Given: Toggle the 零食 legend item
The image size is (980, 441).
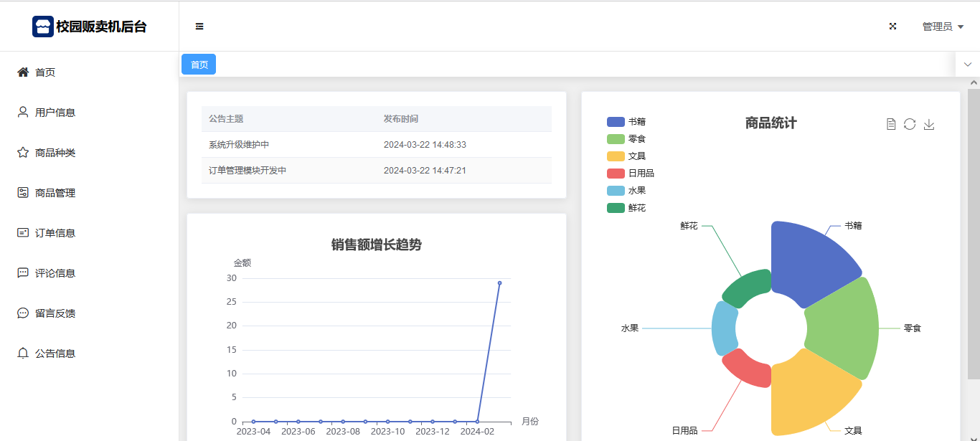Looking at the screenshot, I should click(626, 139).
